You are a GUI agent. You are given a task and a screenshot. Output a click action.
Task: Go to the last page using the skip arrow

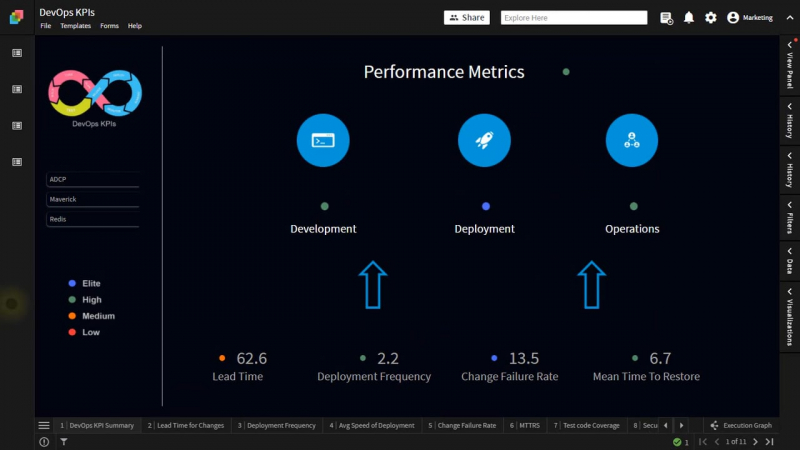(771, 441)
